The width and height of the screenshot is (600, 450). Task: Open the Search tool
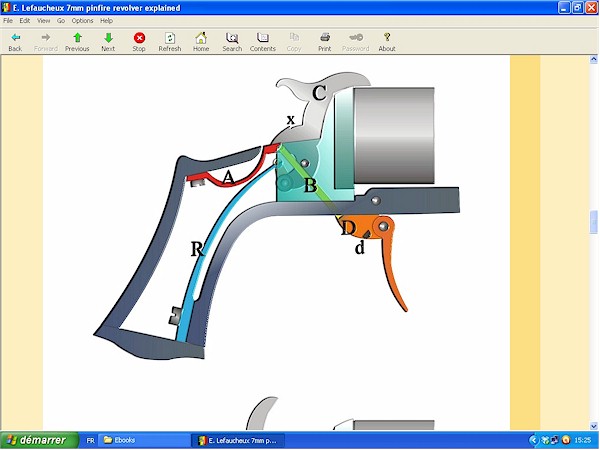(232, 41)
